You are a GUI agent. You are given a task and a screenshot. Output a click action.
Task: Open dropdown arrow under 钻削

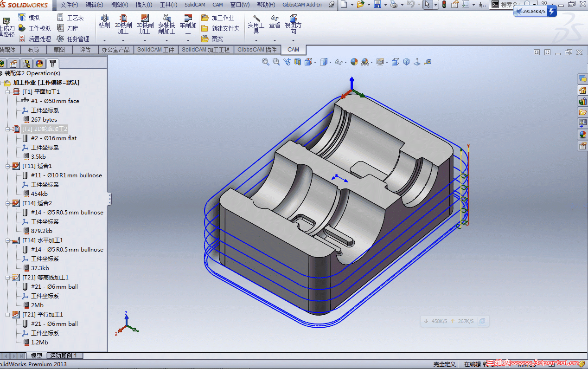coord(104,40)
